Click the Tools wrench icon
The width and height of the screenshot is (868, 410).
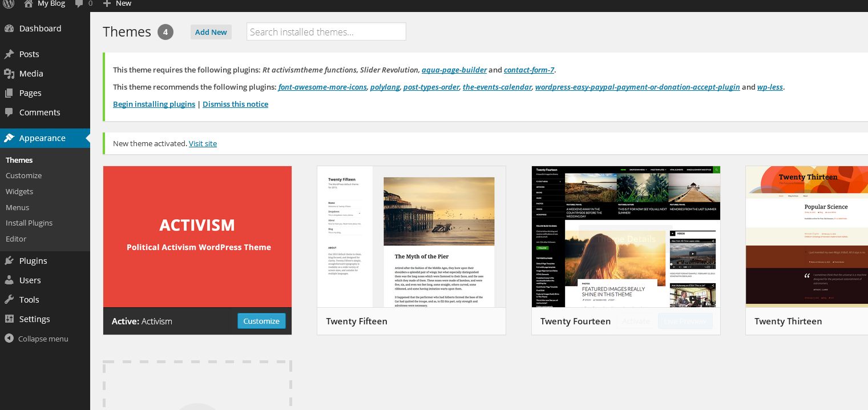[9, 300]
